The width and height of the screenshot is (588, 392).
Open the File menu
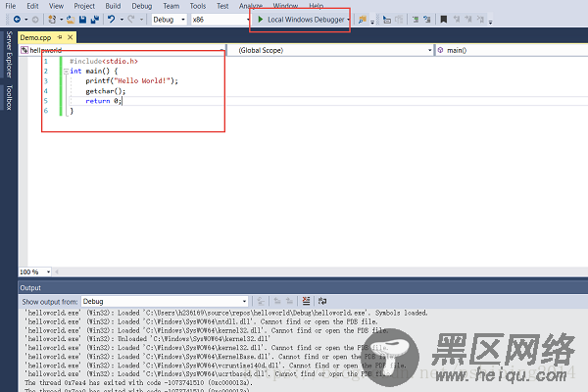point(11,6)
